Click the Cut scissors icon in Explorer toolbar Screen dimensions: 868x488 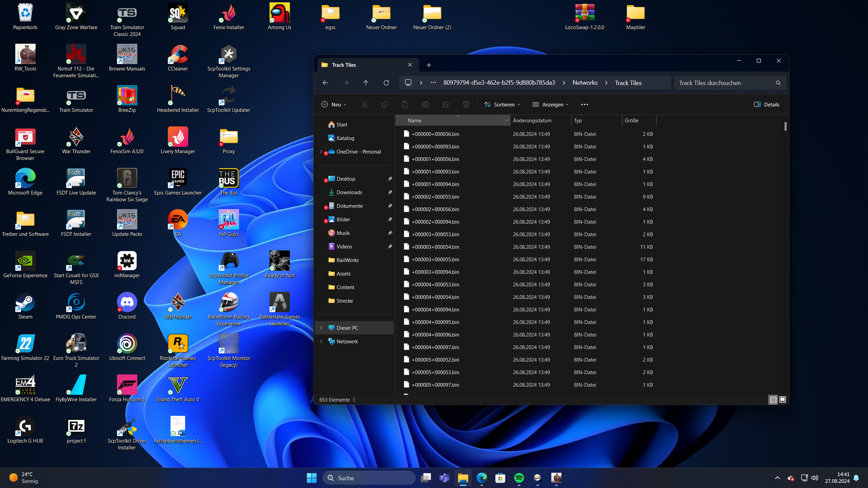364,104
